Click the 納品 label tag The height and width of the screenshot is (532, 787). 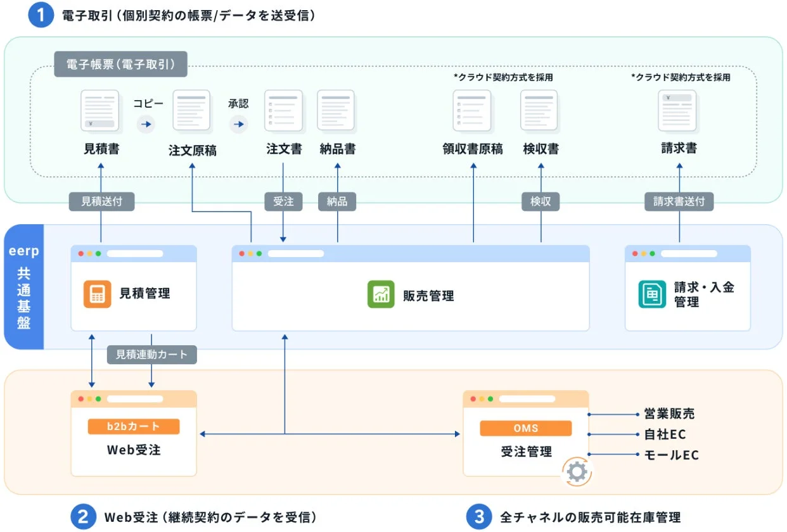coord(336,201)
